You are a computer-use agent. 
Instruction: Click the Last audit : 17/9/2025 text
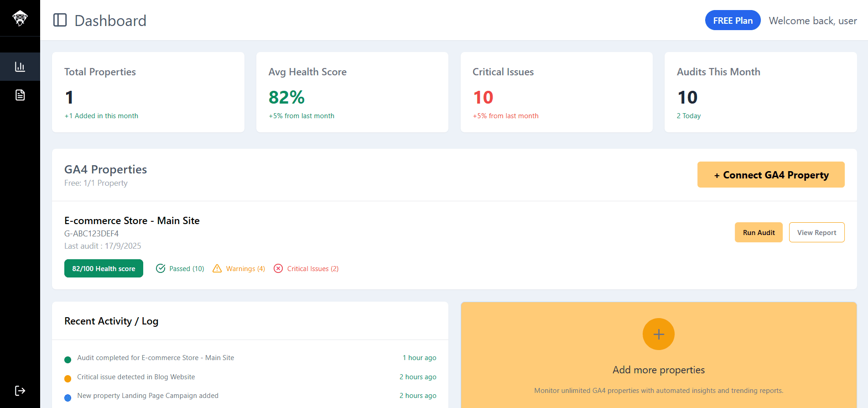click(x=103, y=246)
